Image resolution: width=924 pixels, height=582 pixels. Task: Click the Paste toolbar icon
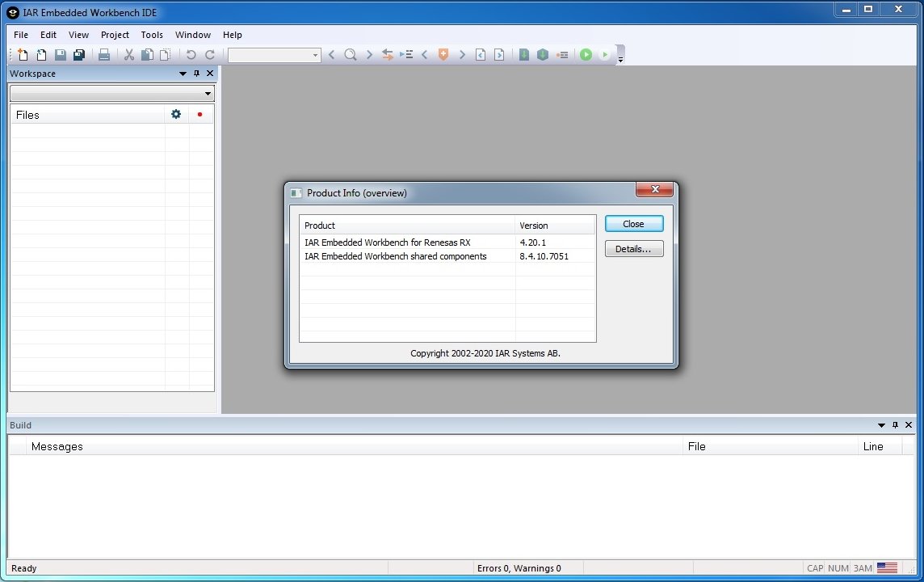coord(166,55)
